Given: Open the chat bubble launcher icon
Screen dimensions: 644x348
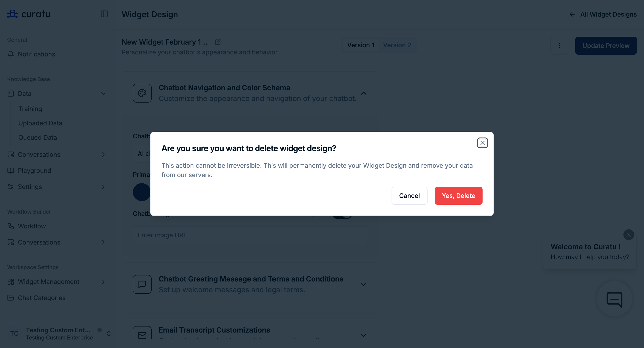Looking at the screenshot, I should point(614,299).
